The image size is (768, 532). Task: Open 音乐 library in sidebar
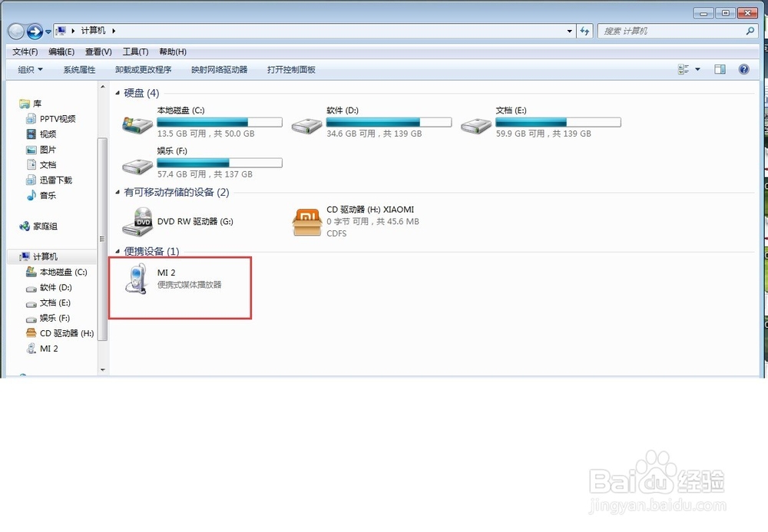click(48, 195)
